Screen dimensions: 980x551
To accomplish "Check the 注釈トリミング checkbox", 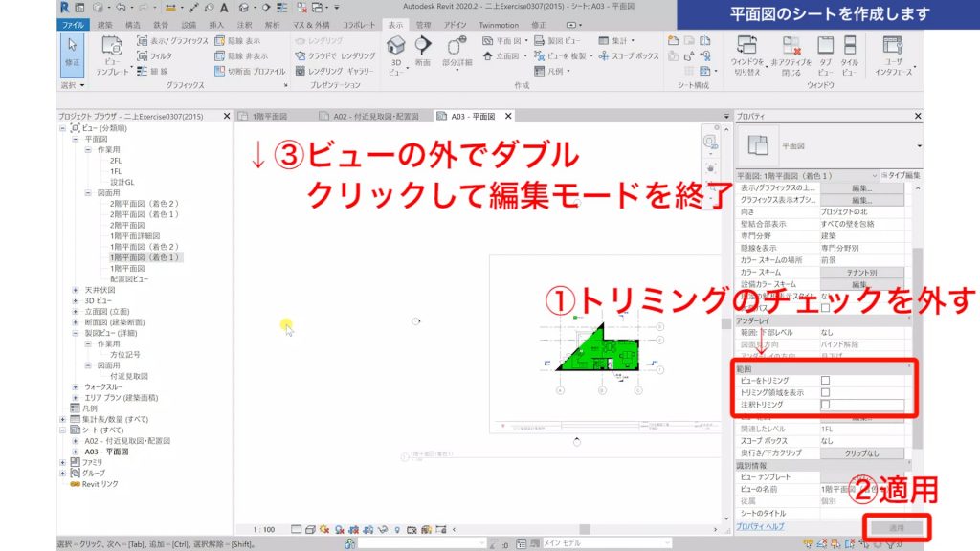I will click(825, 403).
